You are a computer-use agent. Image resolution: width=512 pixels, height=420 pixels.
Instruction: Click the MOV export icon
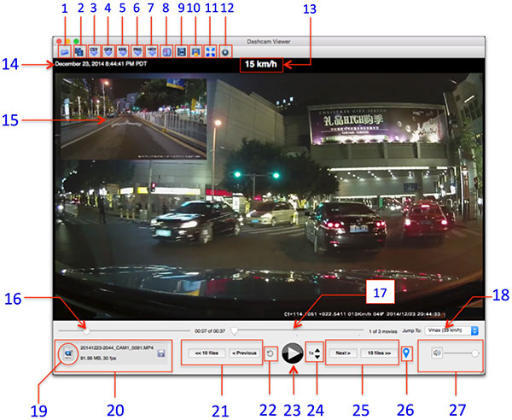(152, 50)
